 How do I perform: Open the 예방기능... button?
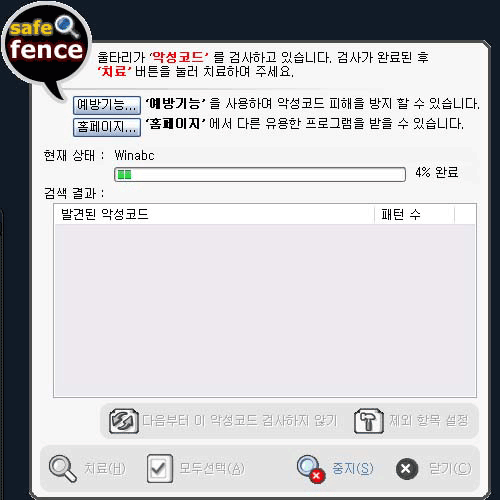click(x=107, y=105)
